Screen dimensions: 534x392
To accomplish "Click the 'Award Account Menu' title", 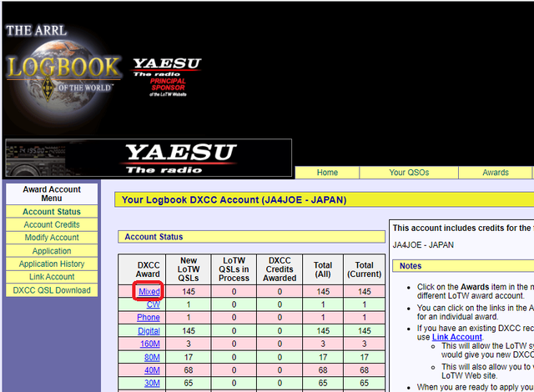I will point(52,193).
